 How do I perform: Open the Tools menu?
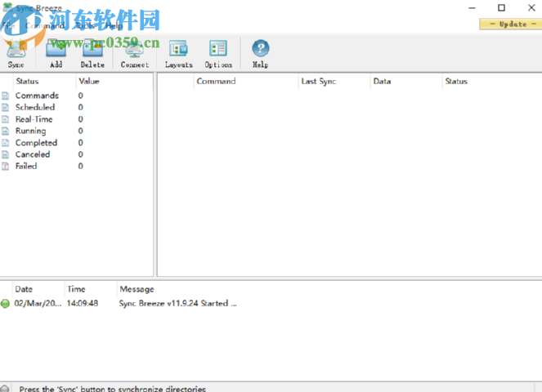pos(85,26)
